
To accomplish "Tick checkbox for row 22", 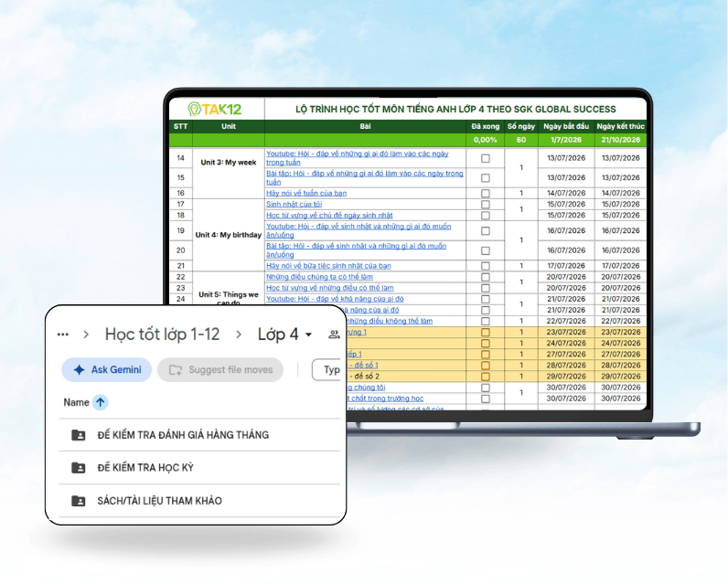I will click(x=485, y=277).
